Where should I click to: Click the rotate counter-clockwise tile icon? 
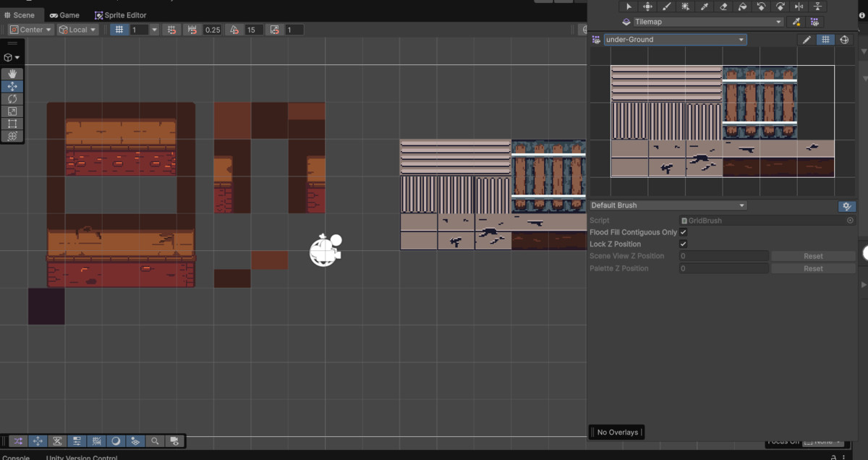pyautogui.click(x=761, y=7)
